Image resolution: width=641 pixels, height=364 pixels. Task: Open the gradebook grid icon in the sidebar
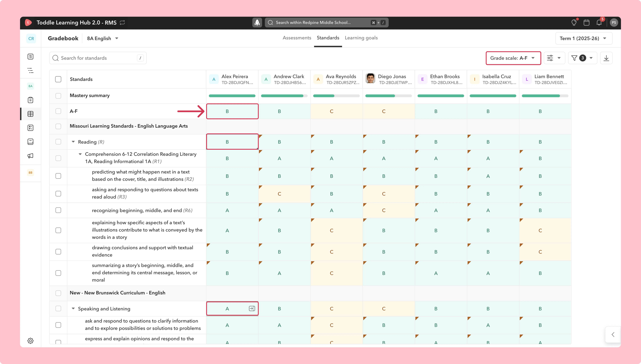31,114
